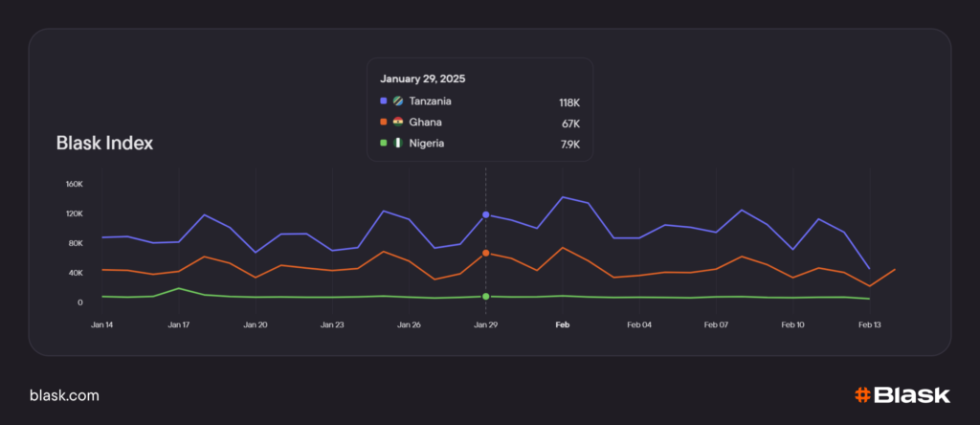Viewport: 980px width, 425px height.
Task: Select the orange Ghana data point marker
Action: (x=486, y=253)
